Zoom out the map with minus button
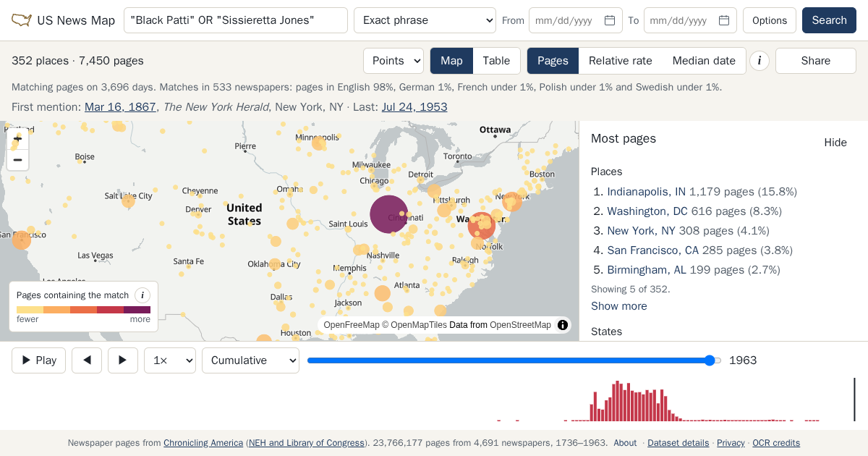 (18, 160)
